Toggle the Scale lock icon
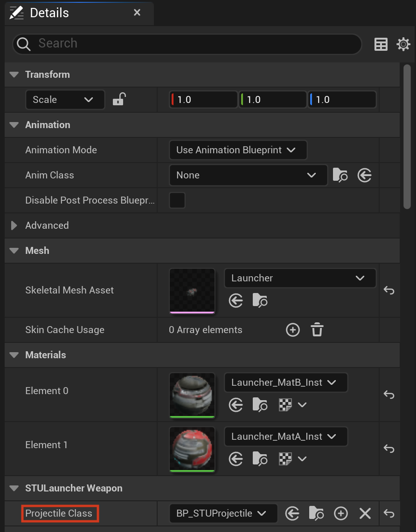 tap(119, 99)
